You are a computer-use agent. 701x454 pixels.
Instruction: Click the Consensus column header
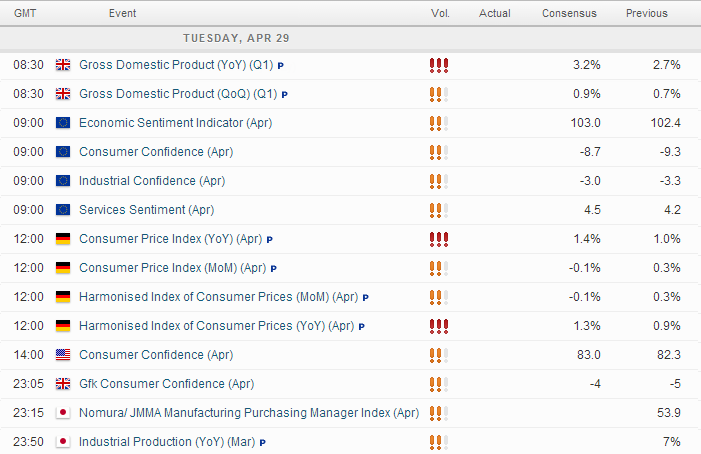[569, 13]
